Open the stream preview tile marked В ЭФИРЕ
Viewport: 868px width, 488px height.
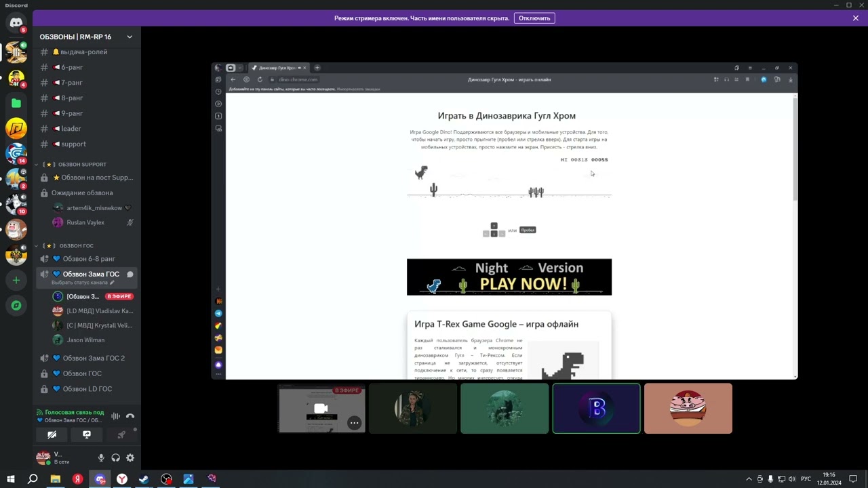[321, 408]
